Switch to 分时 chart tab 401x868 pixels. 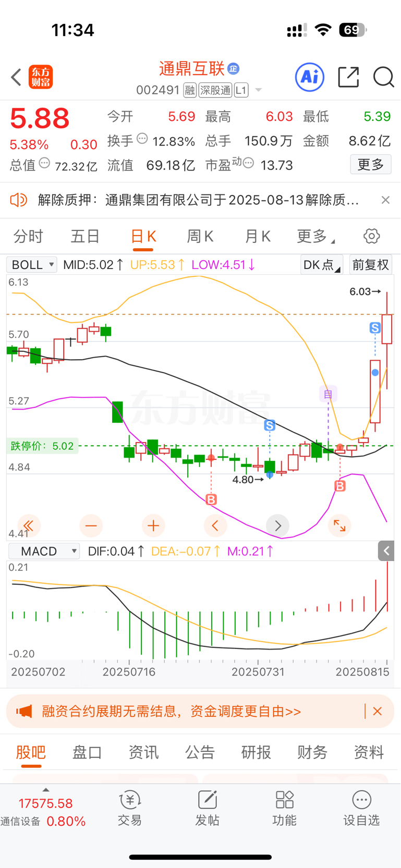click(x=28, y=237)
